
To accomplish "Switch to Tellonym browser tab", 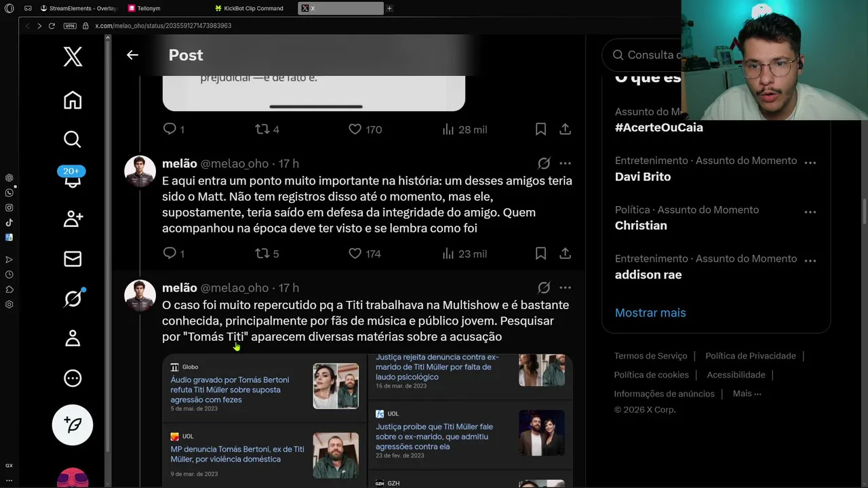I will click(144, 8).
